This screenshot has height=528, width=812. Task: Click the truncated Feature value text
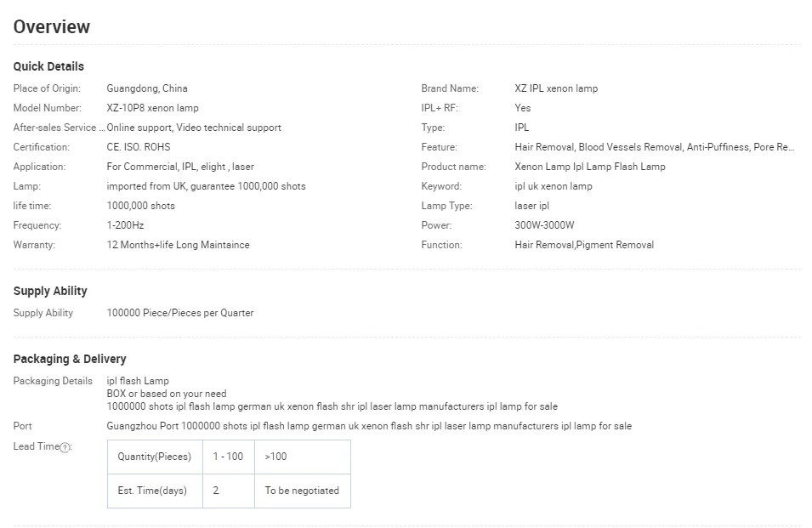(x=655, y=147)
